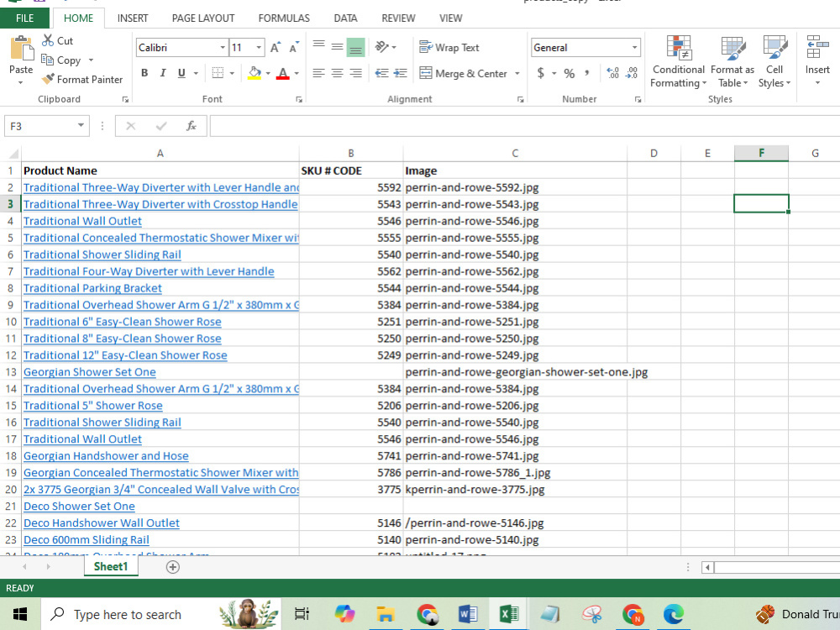
Task: Click the horizontal scrollbar left arrow
Action: point(707,567)
